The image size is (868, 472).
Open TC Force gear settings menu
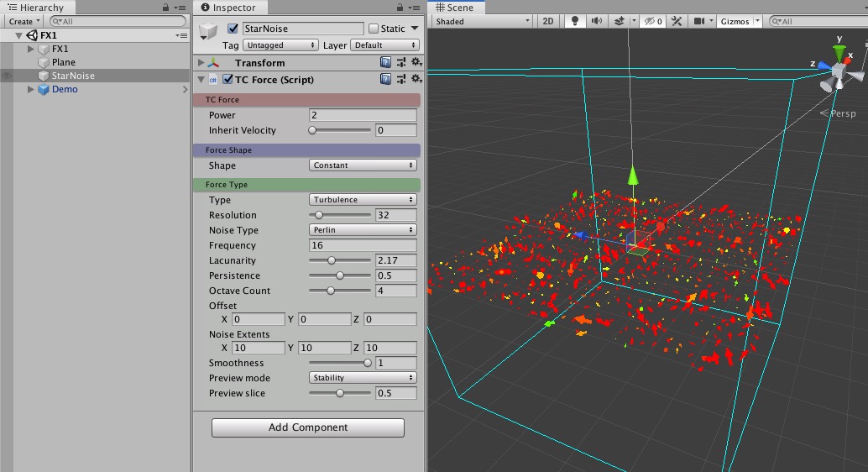(416, 79)
